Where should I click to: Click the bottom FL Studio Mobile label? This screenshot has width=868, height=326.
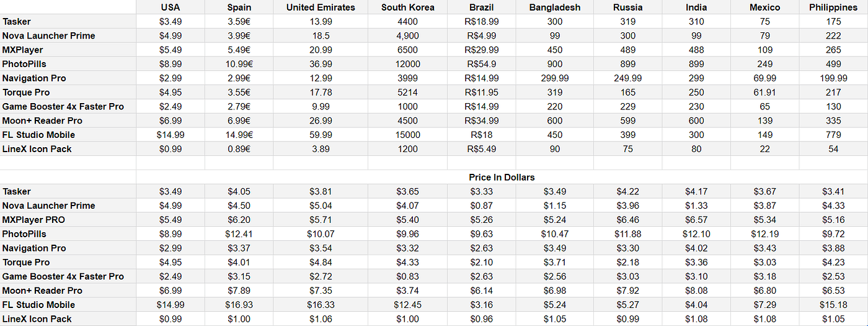38,305
